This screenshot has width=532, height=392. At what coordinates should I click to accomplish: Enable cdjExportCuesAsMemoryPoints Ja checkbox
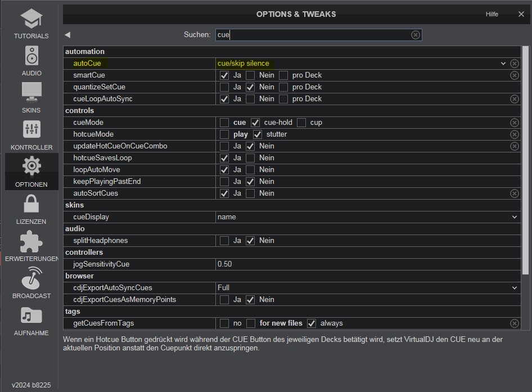coord(224,300)
